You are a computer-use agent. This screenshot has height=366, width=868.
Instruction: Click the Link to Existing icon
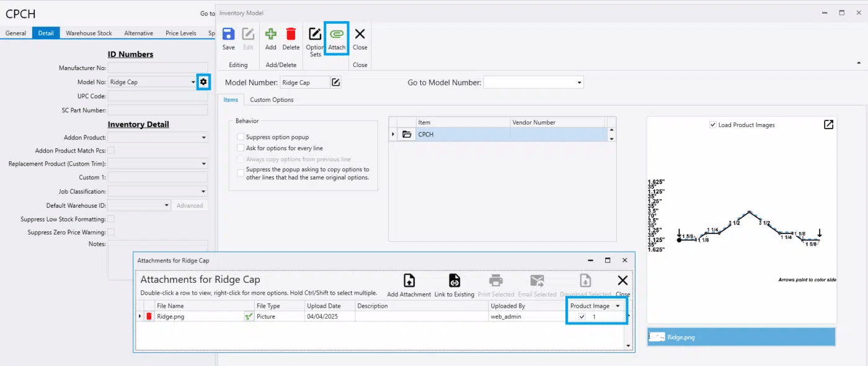point(454,280)
